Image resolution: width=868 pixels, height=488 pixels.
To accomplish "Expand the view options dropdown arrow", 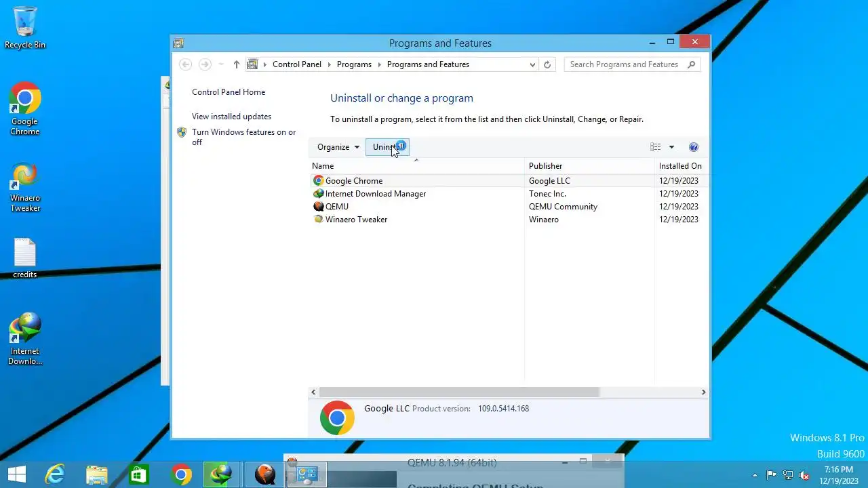I will (671, 147).
